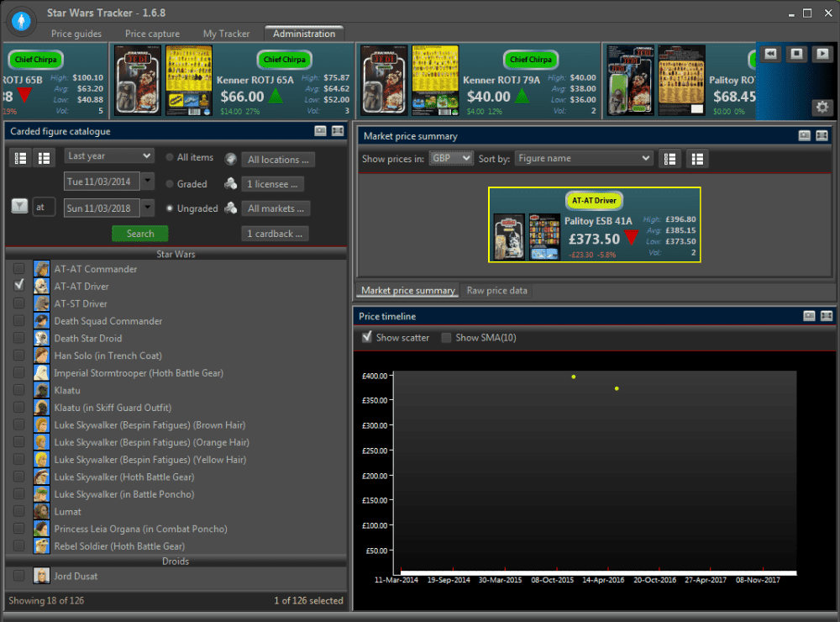Check the Jord Dusat checkbox
Image resolution: width=840 pixels, height=622 pixels.
[18, 575]
